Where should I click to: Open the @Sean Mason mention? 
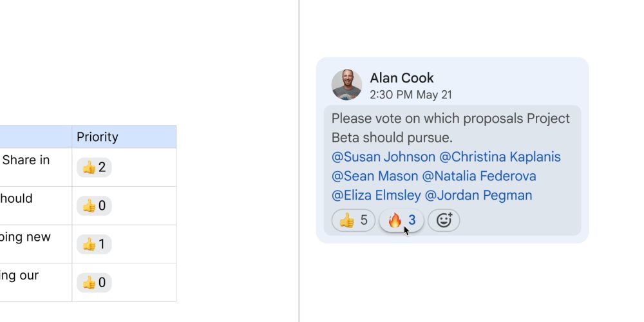pos(375,176)
